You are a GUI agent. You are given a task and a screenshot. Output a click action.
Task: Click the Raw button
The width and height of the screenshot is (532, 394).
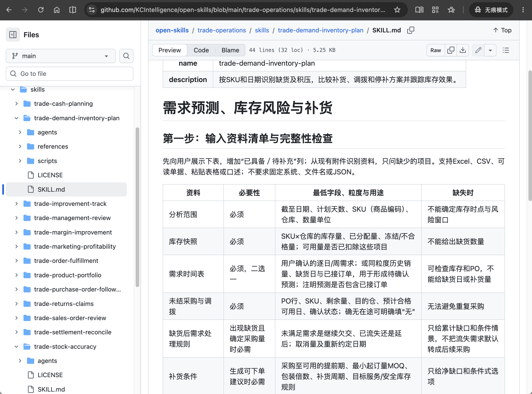click(x=436, y=50)
